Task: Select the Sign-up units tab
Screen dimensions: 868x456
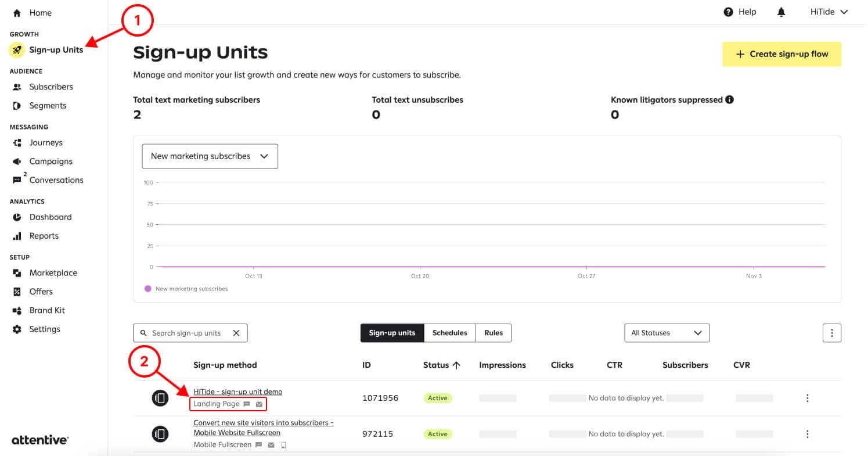Action: [x=392, y=333]
